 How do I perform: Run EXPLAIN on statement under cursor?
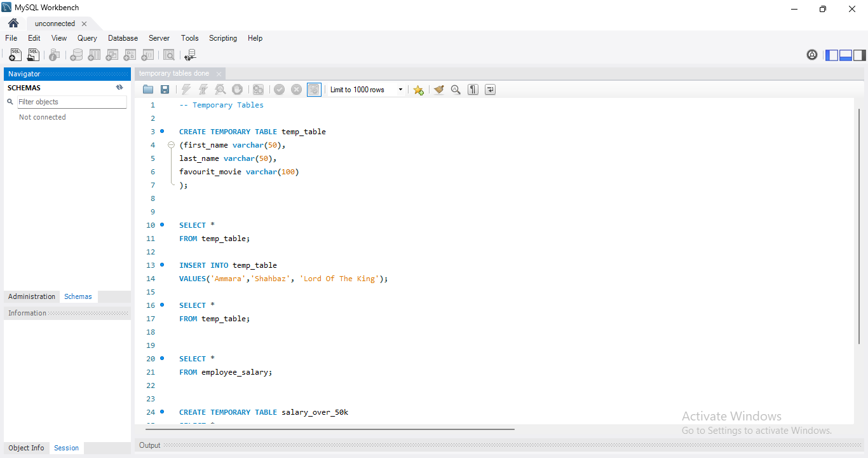[x=220, y=90]
